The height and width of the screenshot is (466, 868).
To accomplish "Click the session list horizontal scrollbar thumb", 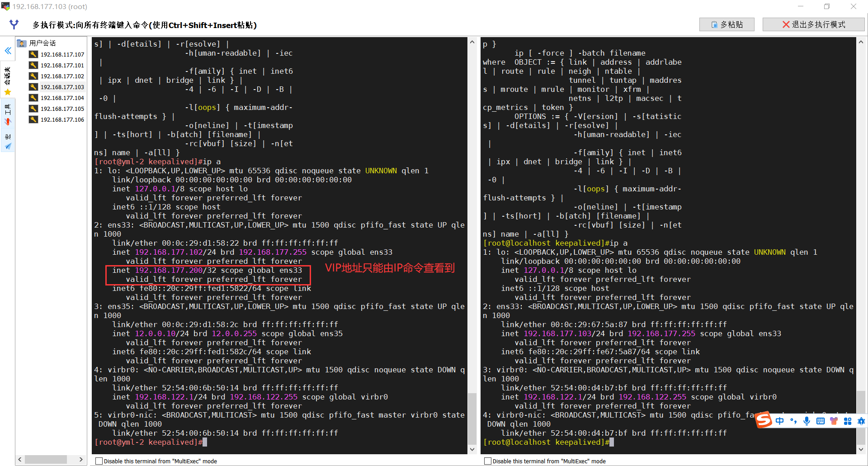I will (46, 460).
